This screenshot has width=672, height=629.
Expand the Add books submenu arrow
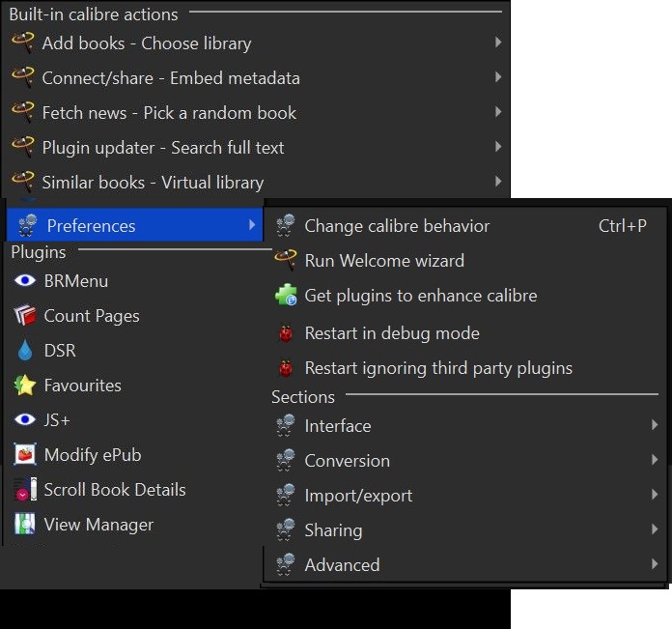click(497, 42)
